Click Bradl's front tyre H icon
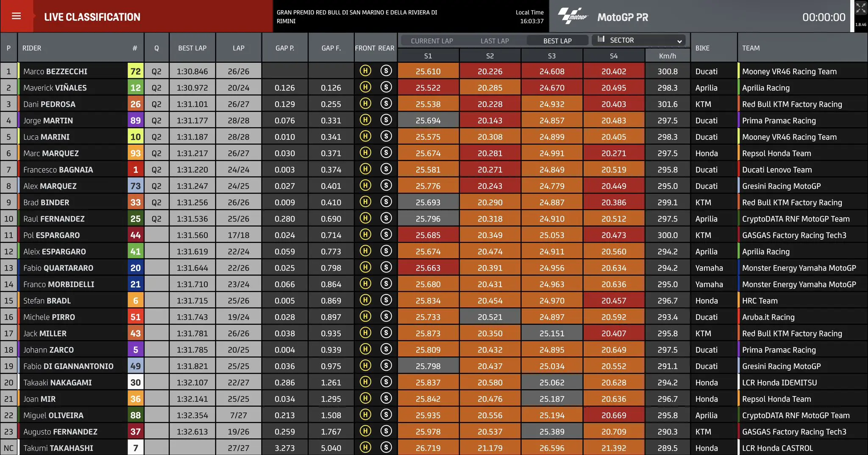The width and height of the screenshot is (868, 455). point(365,300)
